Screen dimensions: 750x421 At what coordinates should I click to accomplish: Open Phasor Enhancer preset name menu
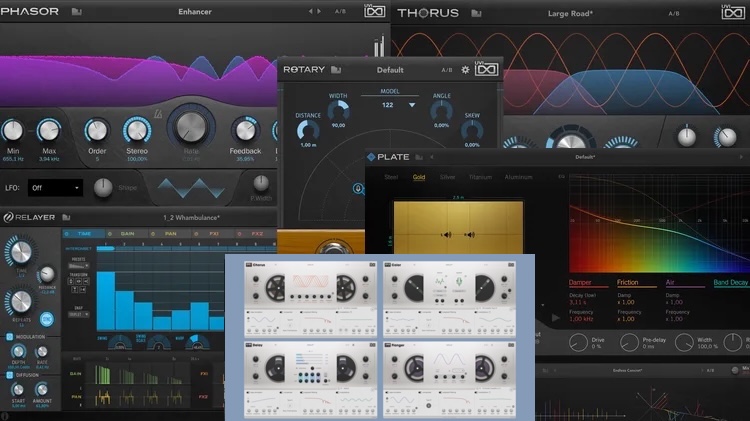(x=195, y=11)
